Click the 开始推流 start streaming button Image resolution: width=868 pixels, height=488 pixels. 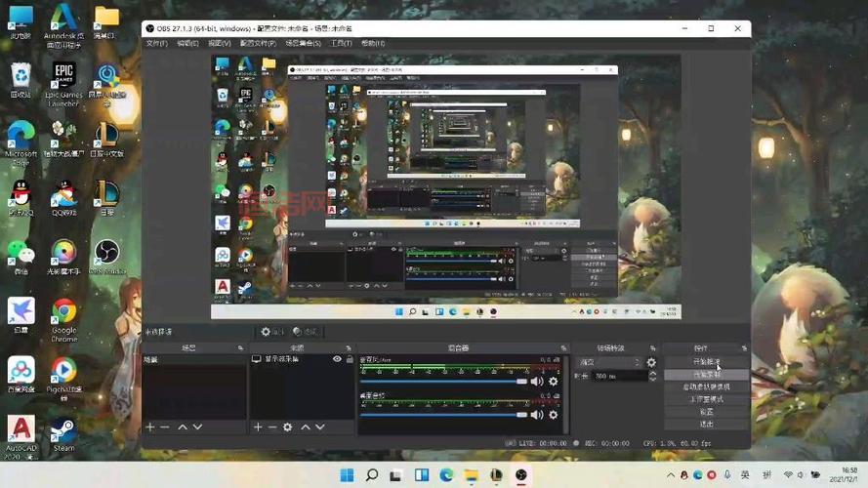coord(707,362)
